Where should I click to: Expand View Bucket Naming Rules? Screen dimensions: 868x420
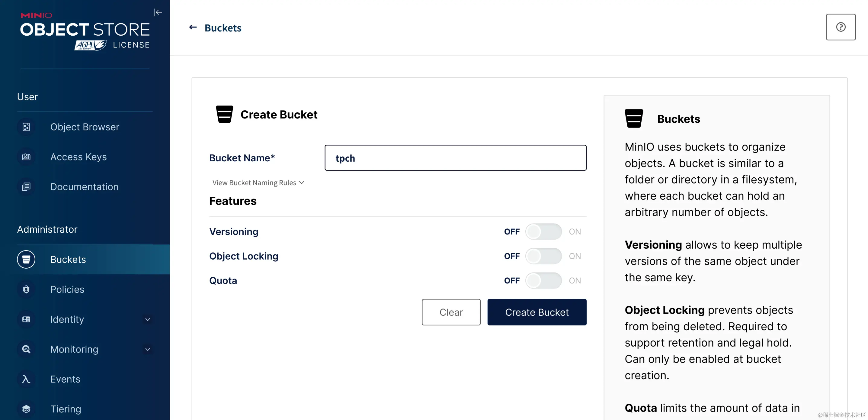tap(258, 183)
